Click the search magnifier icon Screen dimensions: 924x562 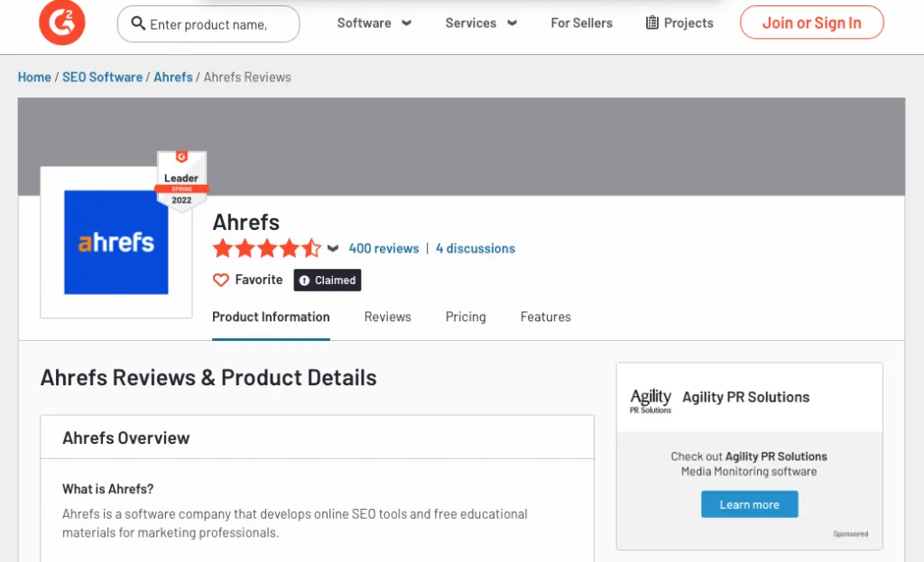tap(138, 23)
